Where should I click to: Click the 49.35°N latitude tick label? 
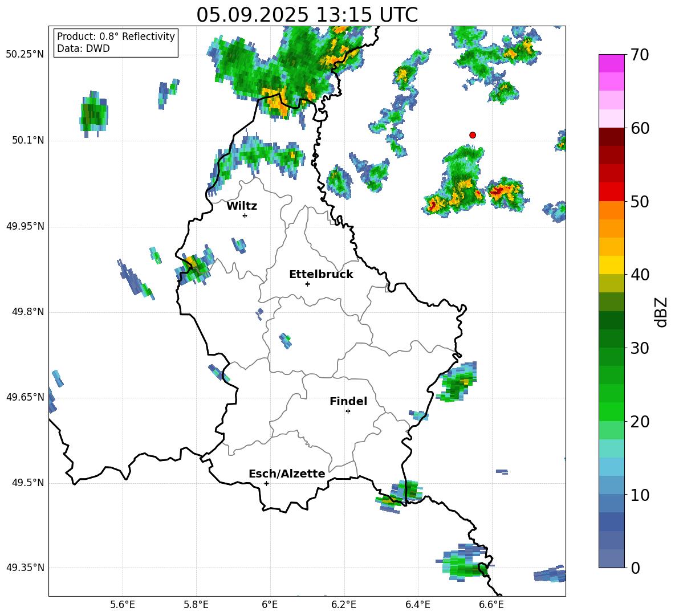pos(25,568)
